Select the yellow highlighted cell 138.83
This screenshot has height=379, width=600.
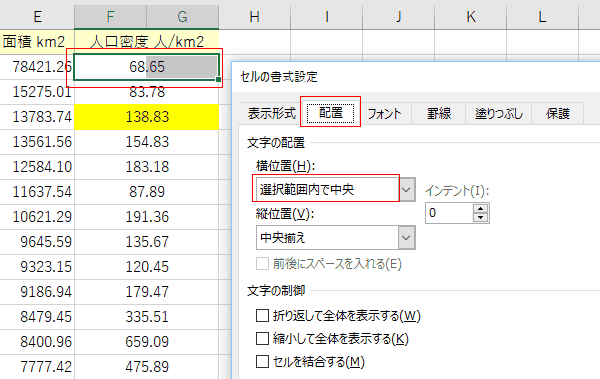(147, 117)
